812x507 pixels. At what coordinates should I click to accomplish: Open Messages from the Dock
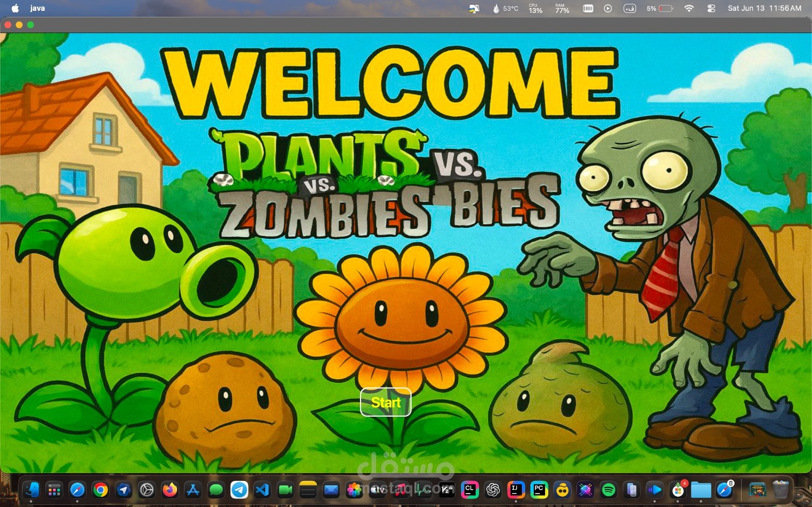[216, 490]
